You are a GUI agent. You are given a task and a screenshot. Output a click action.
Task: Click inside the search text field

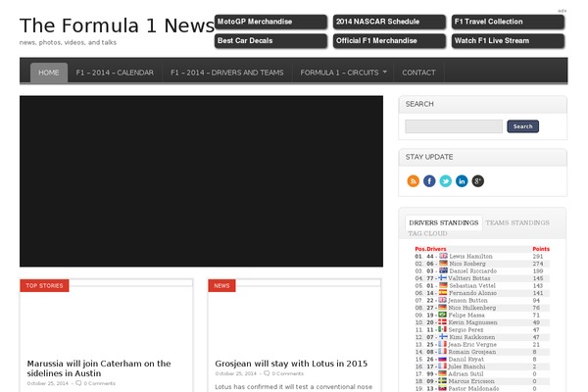454,126
